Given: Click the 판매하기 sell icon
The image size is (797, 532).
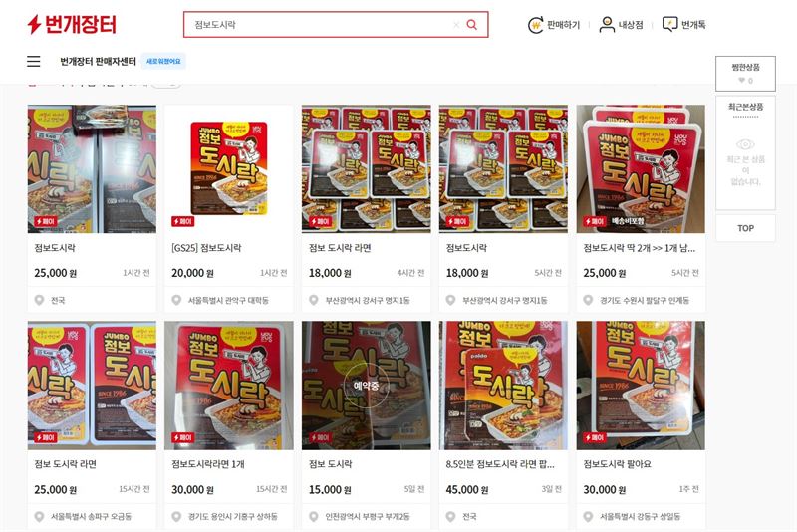Looking at the screenshot, I should pyautogui.click(x=535, y=24).
